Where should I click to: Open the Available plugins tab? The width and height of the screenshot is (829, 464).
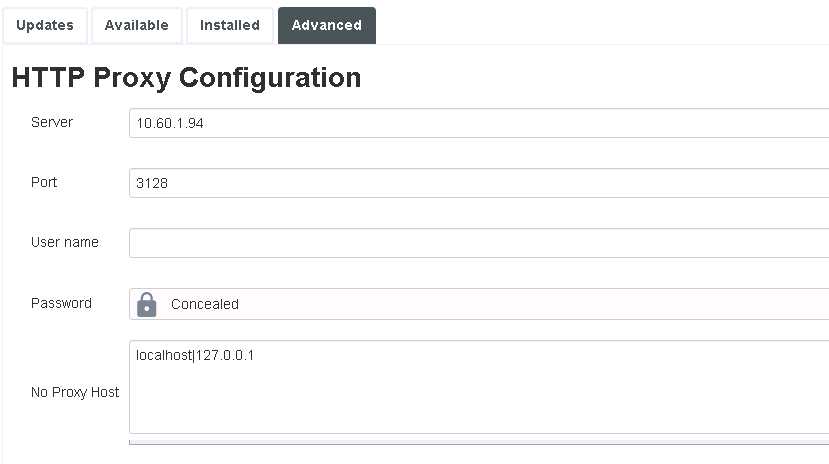point(137,26)
